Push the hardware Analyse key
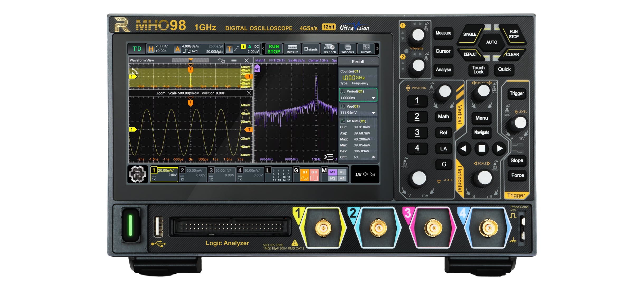Viewport: 644px width, 290px height. 443,70
